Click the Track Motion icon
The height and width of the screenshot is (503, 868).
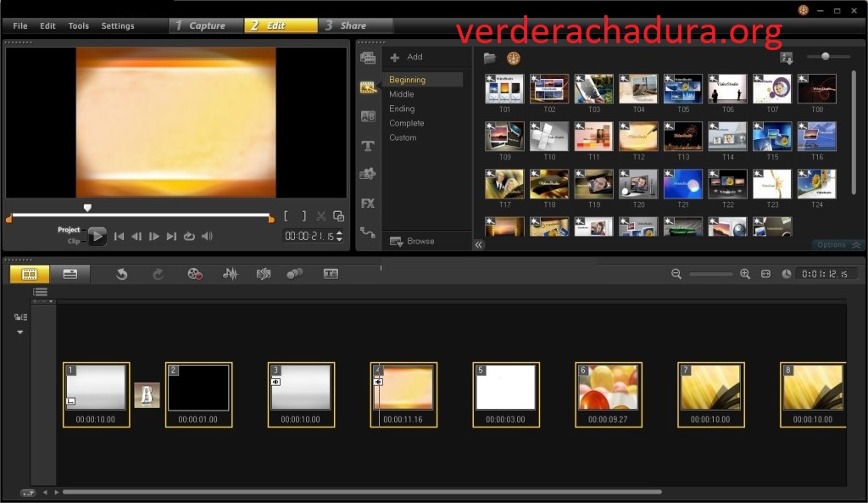pyautogui.click(x=294, y=274)
